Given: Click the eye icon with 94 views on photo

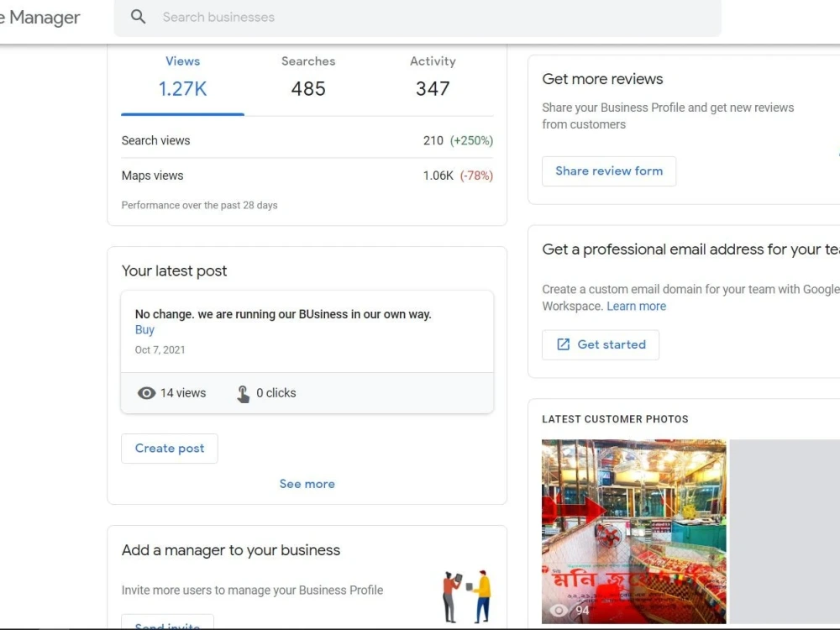Looking at the screenshot, I should click(x=559, y=611).
